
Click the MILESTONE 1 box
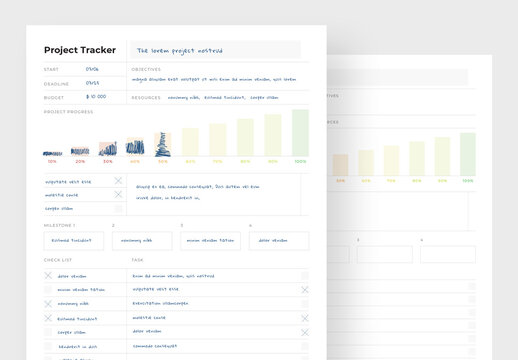pyautogui.click(x=74, y=241)
